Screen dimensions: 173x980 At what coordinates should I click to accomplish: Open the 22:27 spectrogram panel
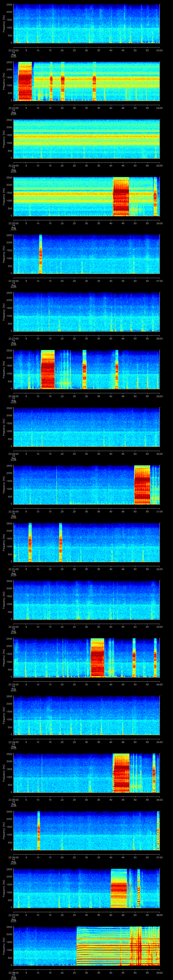pos(86,312)
